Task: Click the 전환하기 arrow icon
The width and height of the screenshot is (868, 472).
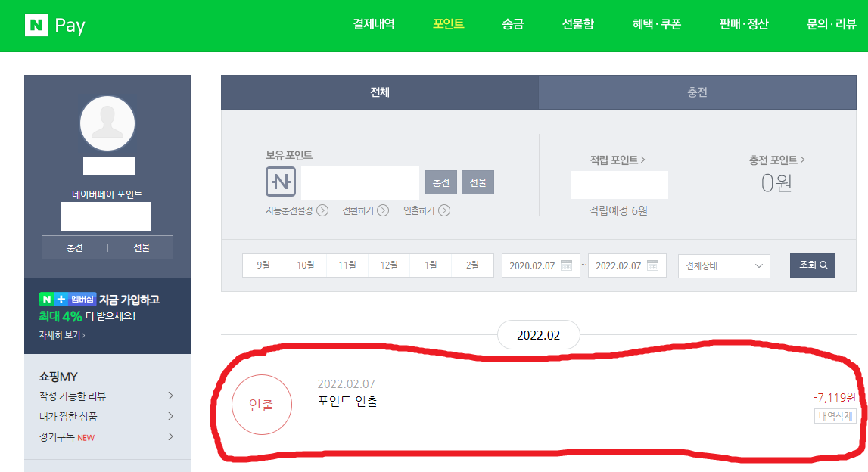Action: coord(383,210)
